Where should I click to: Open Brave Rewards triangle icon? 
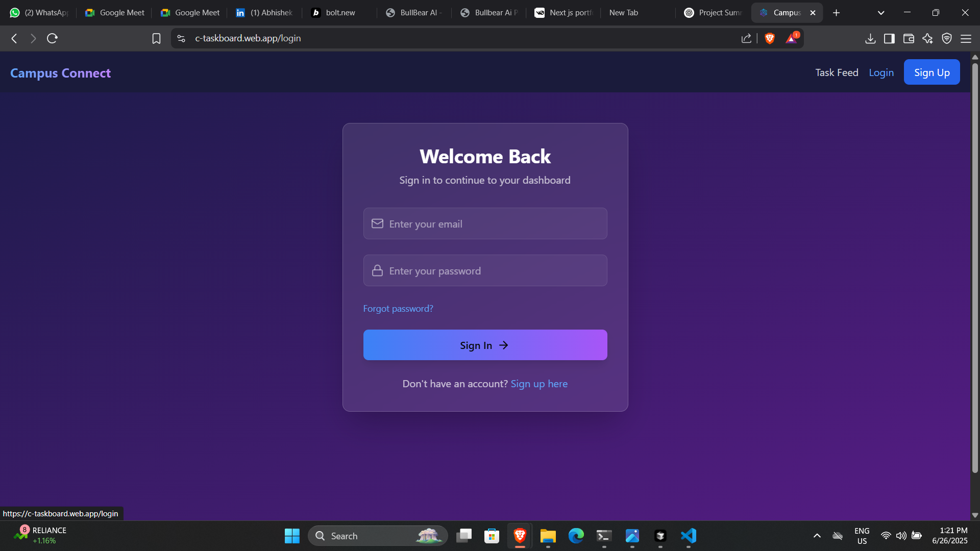792,38
